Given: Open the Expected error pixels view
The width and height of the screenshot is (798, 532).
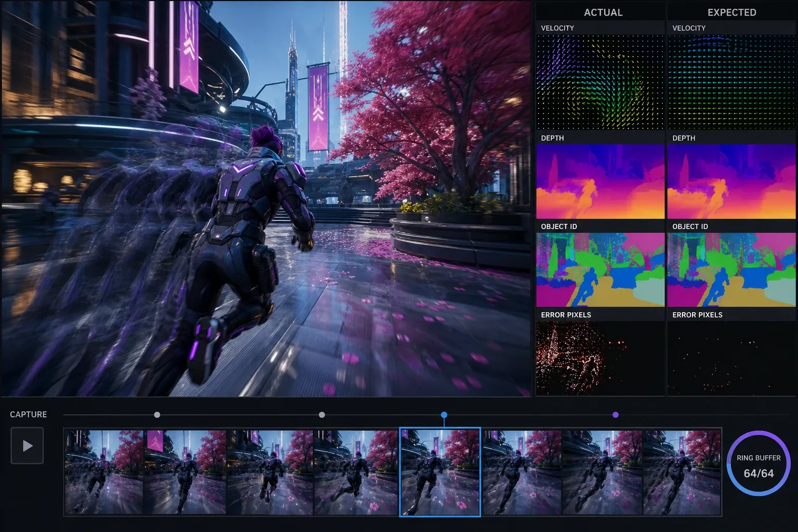Looking at the screenshot, I should 731,358.
